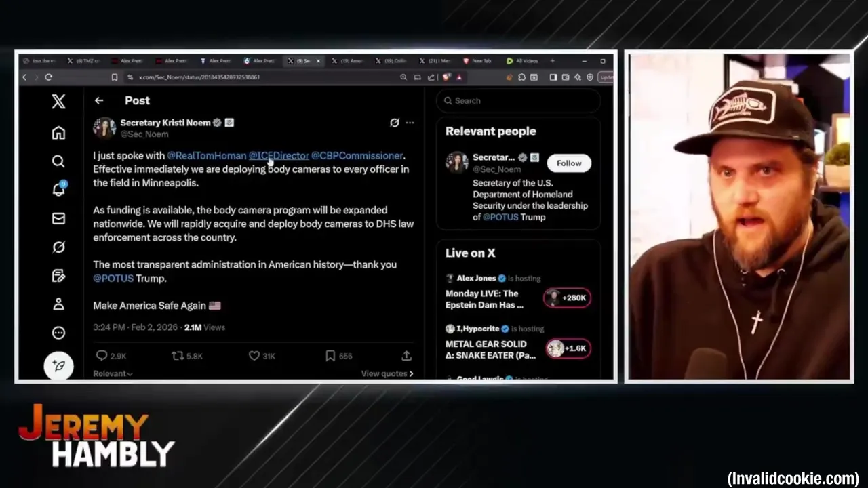
Task: Click the X Search field
Action: click(x=519, y=100)
